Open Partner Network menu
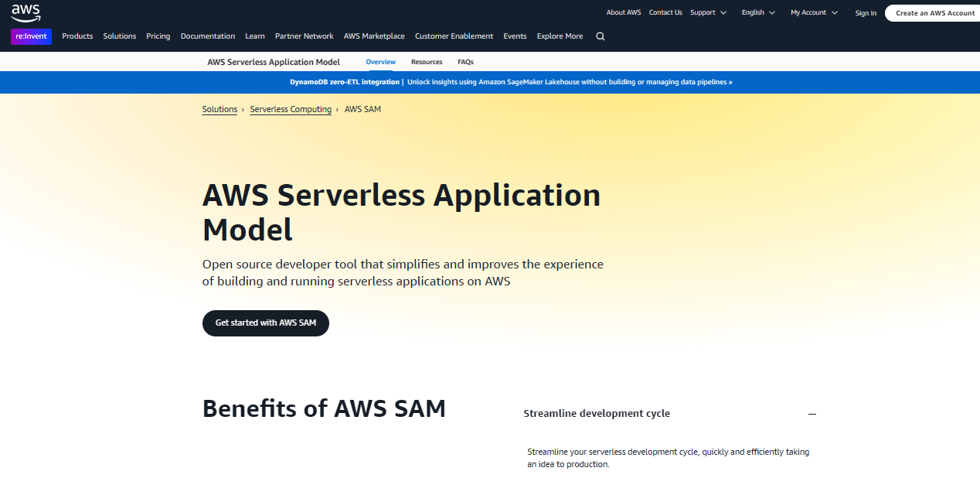980x478 pixels. click(x=305, y=36)
